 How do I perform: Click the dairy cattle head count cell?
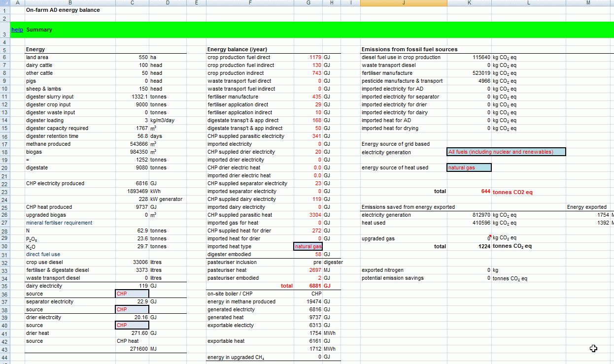(x=132, y=65)
